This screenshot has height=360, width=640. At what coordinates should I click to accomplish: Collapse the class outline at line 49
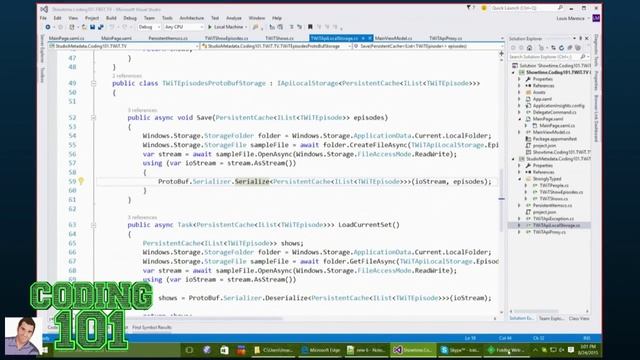(93, 83)
